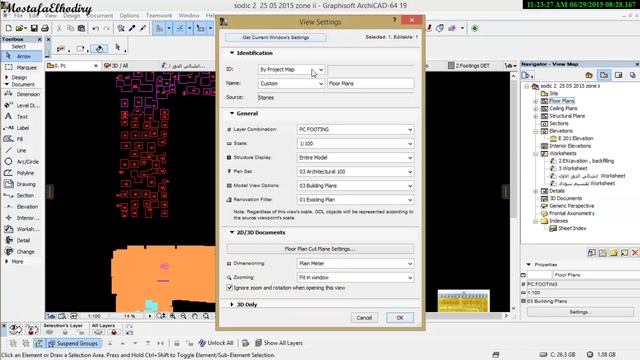
Task: Collapse the General section
Action: point(232,113)
